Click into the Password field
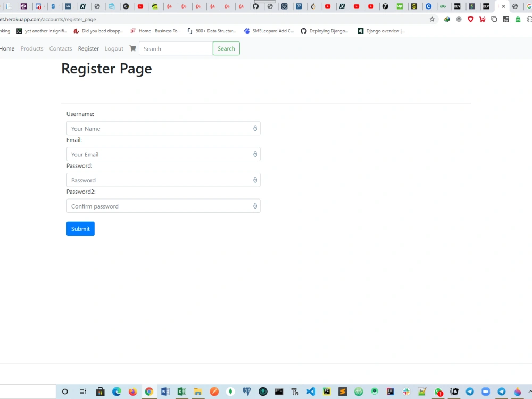The image size is (532, 399). click(x=163, y=180)
